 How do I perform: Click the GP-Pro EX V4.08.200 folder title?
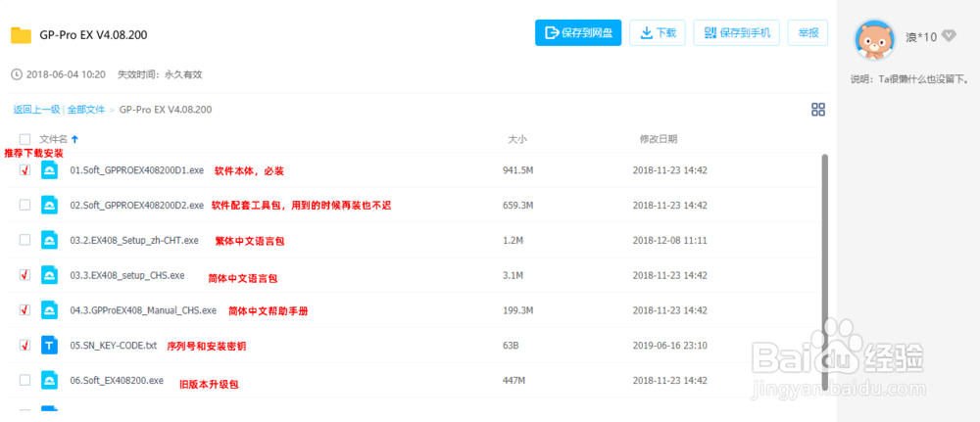[x=93, y=35]
